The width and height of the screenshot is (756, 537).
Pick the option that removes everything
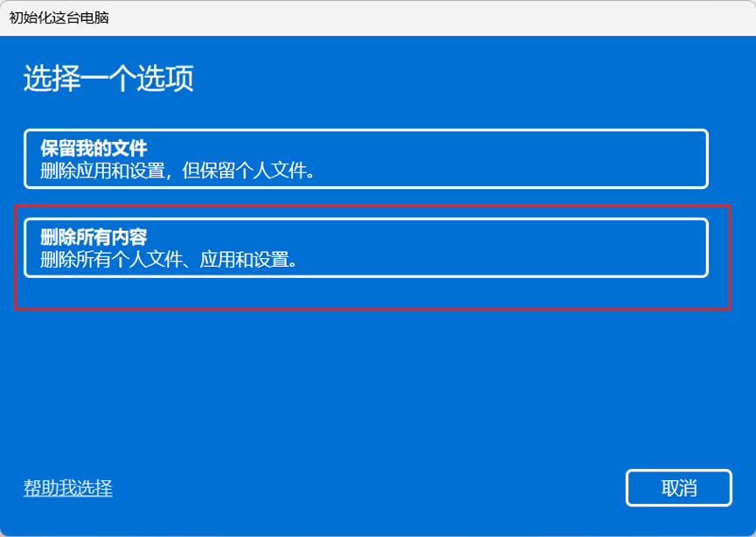pyautogui.click(x=366, y=248)
